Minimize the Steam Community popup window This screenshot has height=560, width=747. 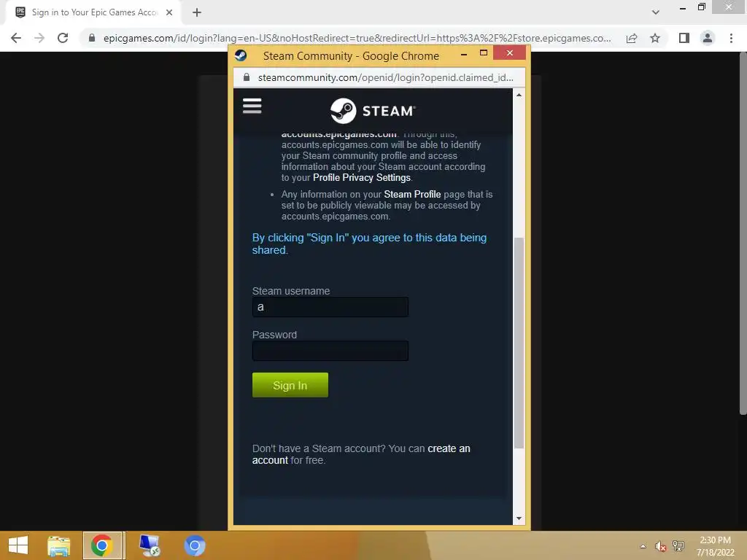463,55
